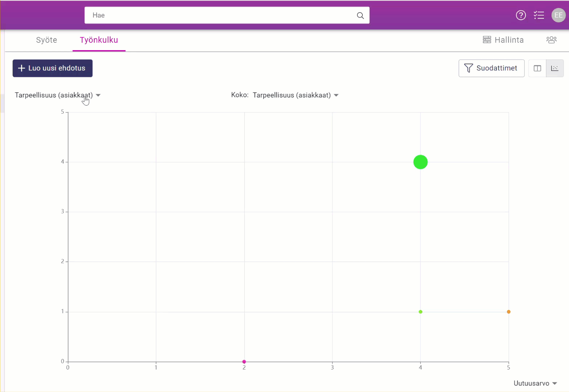
Task: Open the task checklist icon
Action: pos(539,15)
